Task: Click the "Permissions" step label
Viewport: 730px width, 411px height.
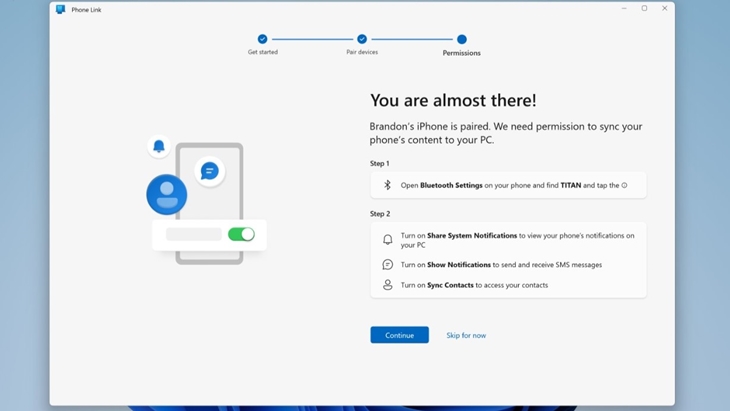Action: [461, 53]
